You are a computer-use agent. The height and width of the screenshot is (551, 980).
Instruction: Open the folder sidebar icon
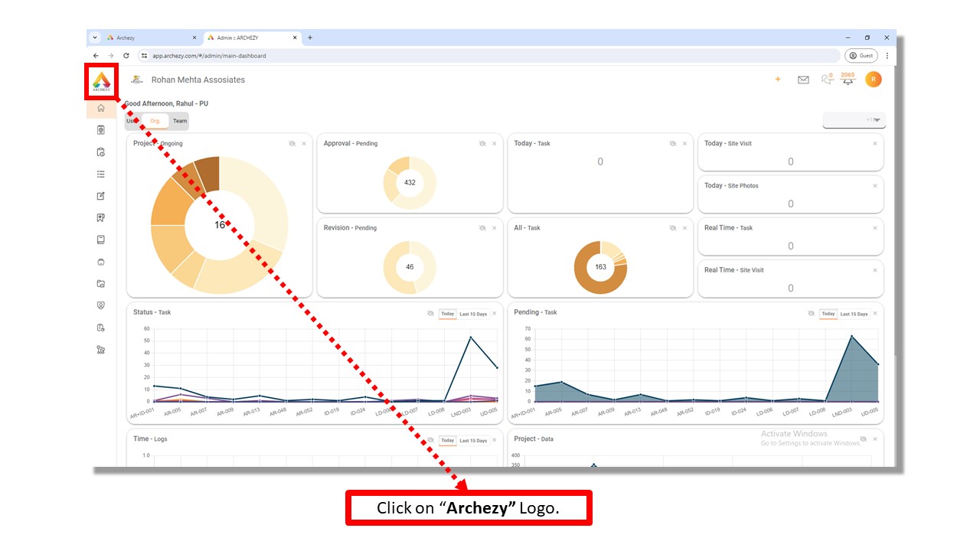coord(101,284)
